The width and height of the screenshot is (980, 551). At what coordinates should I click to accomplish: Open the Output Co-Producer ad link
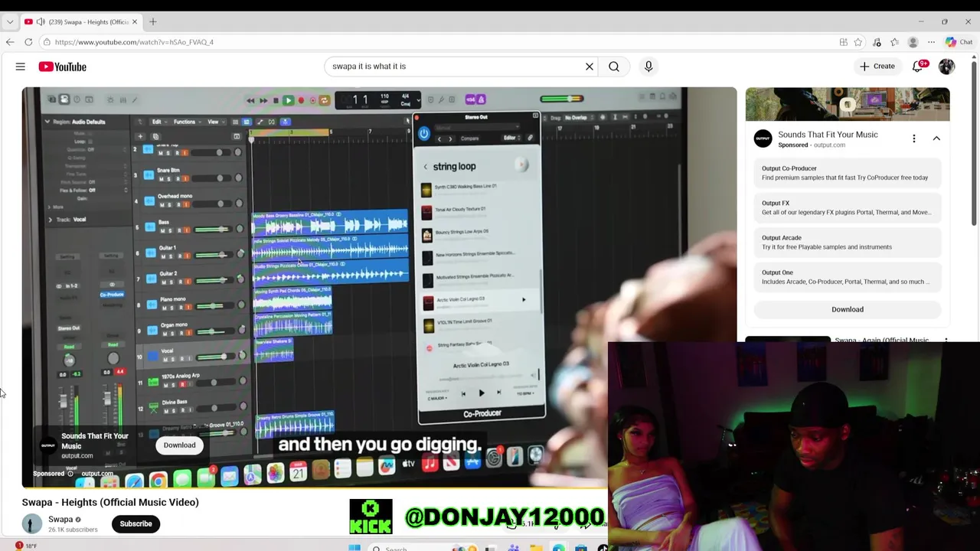tap(848, 173)
